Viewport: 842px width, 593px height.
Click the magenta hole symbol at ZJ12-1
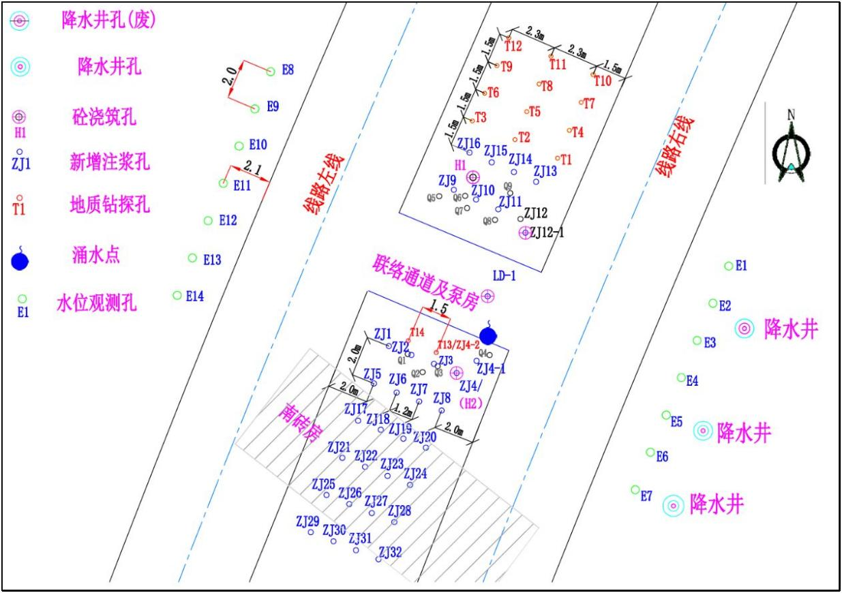pyautogui.click(x=525, y=232)
